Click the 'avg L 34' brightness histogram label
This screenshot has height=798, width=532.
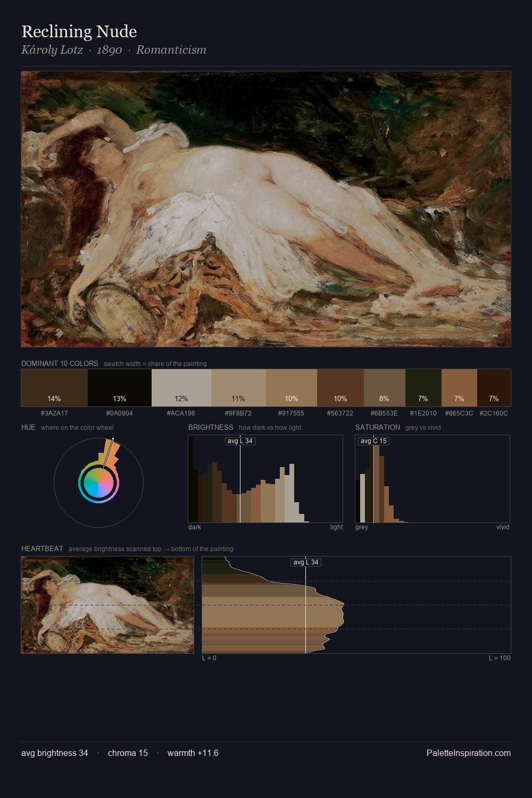240,441
